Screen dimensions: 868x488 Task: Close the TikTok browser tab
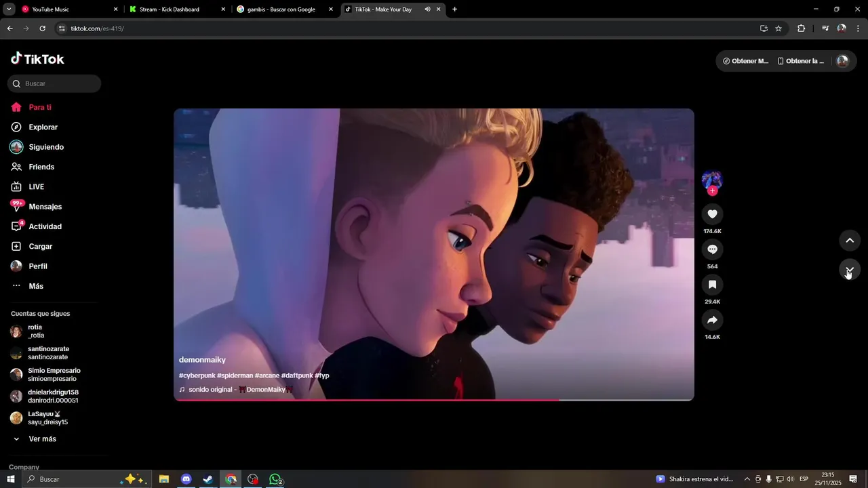(x=439, y=9)
